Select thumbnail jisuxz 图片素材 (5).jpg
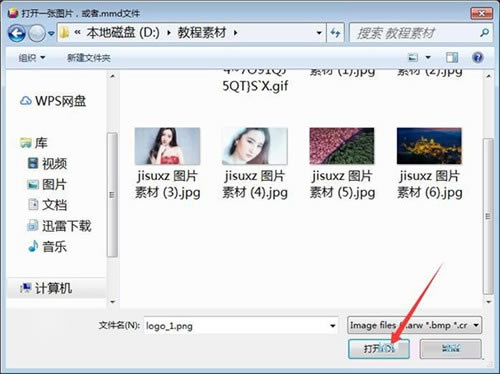This screenshot has height=374, width=500. [x=342, y=163]
